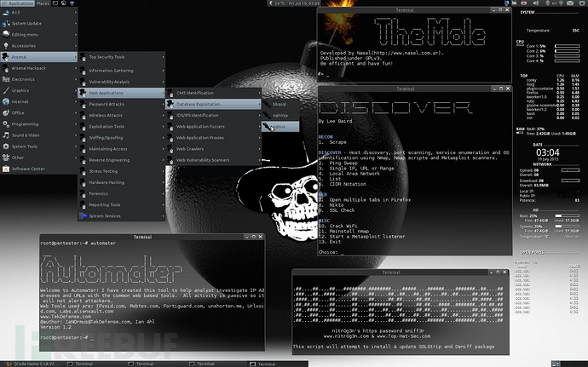Open Reverse Engineering category
Viewport: 588px width, 367px height.
point(122,160)
